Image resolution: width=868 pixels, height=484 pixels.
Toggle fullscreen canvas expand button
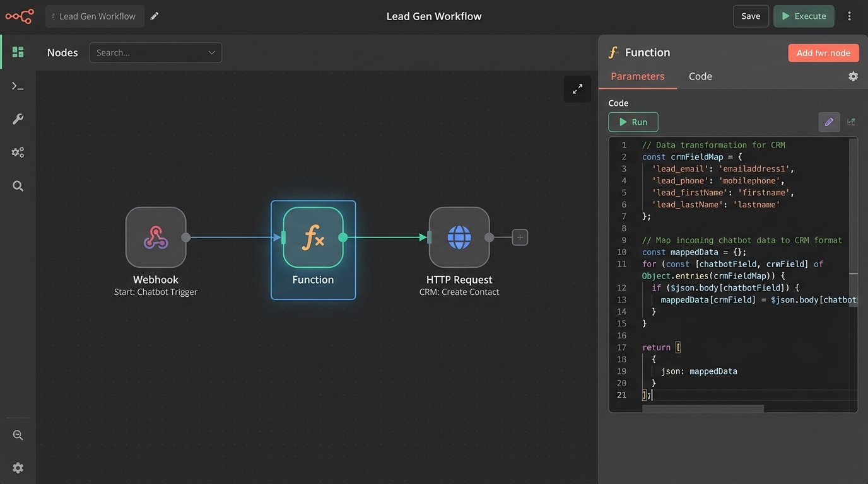(x=577, y=89)
